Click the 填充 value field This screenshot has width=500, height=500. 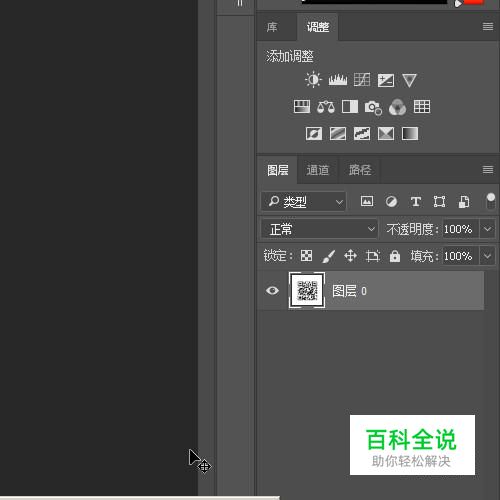tap(461, 256)
